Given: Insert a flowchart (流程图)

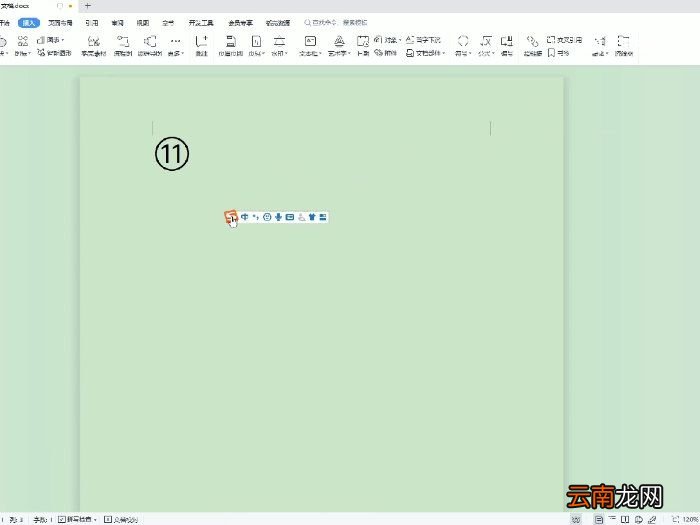Looking at the screenshot, I should (123, 46).
